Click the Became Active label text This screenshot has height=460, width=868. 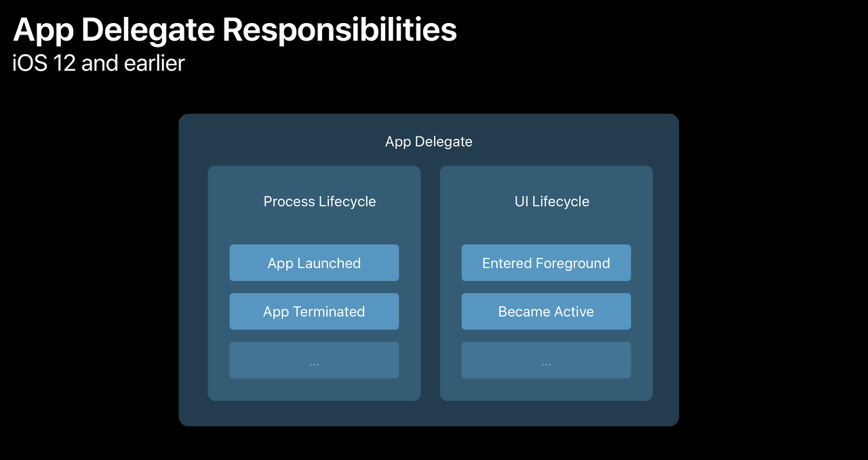pos(546,311)
